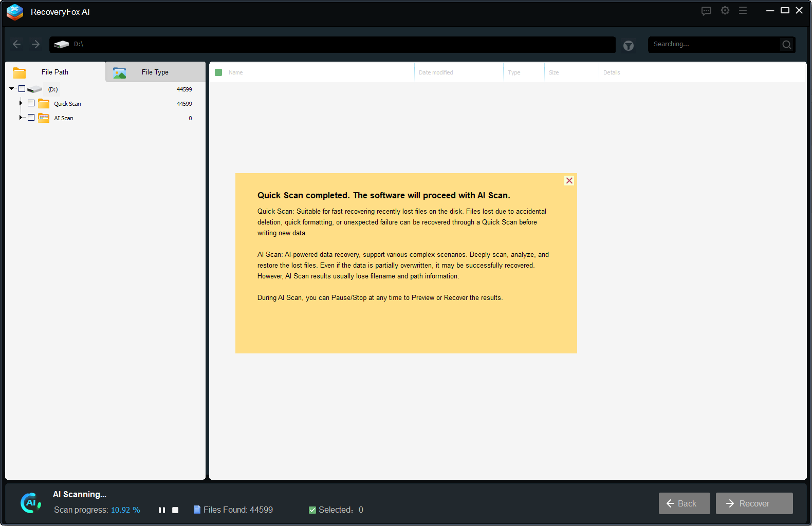Screen dimensions: 812x526
Task: Click the search magnifier icon
Action: tap(786, 45)
